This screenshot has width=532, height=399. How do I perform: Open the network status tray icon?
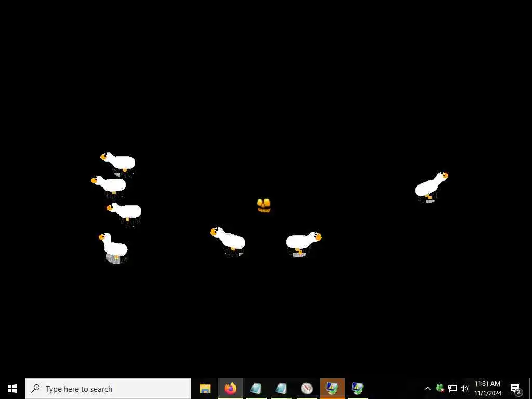pyautogui.click(x=453, y=389)
